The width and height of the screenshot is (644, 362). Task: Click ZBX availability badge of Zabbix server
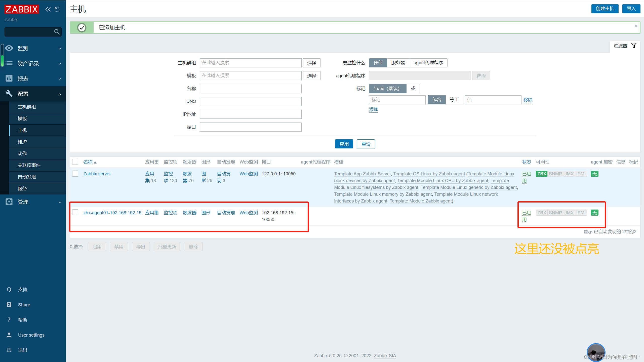(x=541, y=174)
